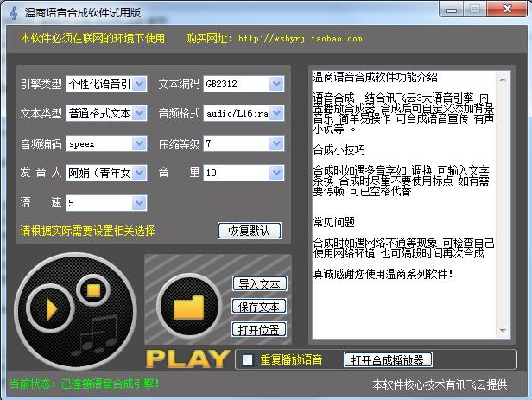Expand the 引擎类型 dropdown
This screenshot has width=532, height=400.
pyautogui.click(x=139, y=85)
